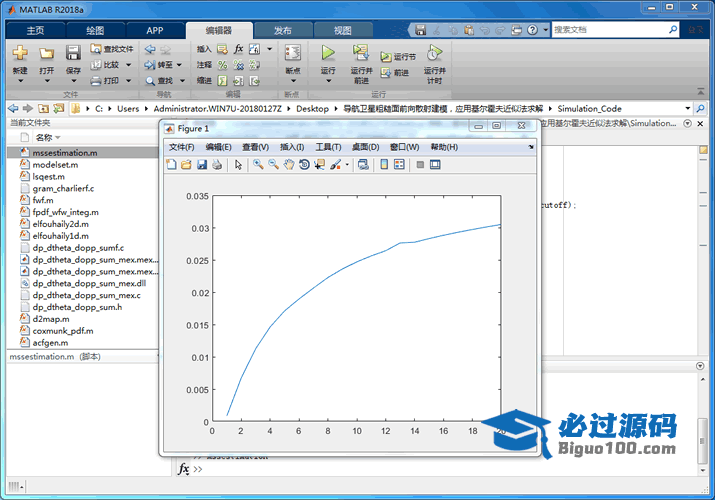
Task: Open the Insert(I) menu in Figure 1
Action: (292, 147)
